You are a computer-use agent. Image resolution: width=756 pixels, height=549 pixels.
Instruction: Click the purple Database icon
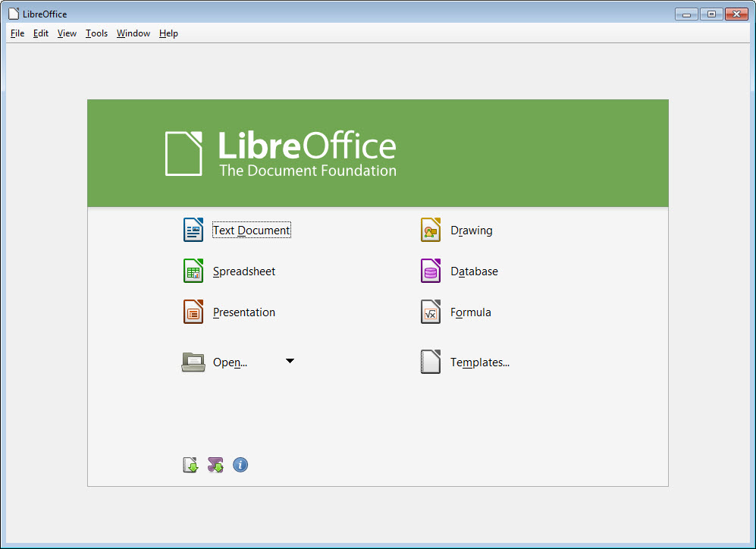431,271
